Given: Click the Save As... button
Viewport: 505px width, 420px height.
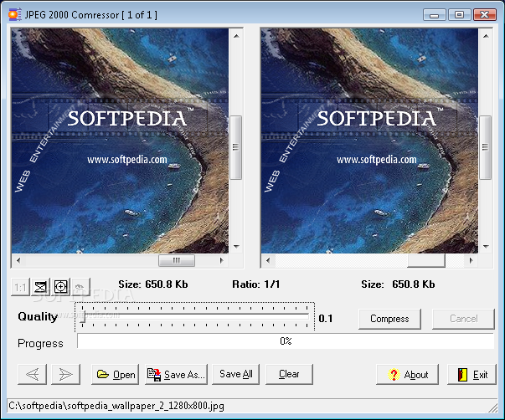Looking at the screenshot, I should [x=176, y=374].
